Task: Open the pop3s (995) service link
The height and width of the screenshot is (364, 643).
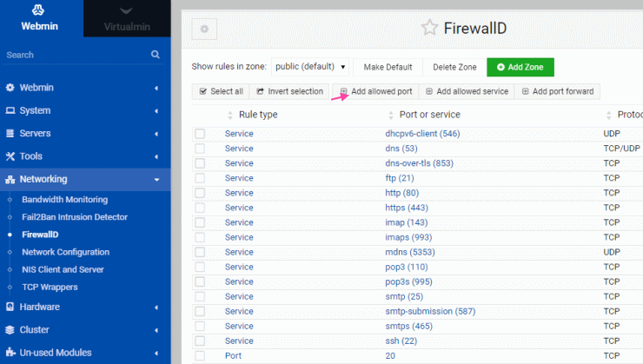Action: 408,281
